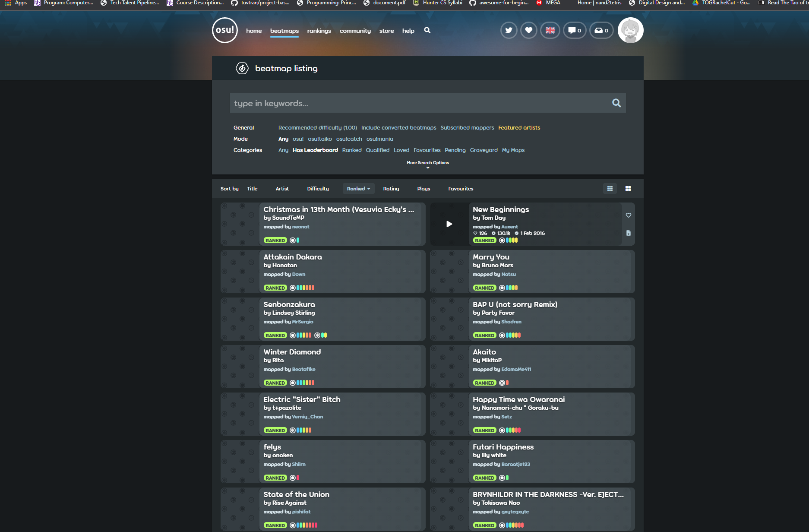Expand More Search Options

(x=427, y=164)
